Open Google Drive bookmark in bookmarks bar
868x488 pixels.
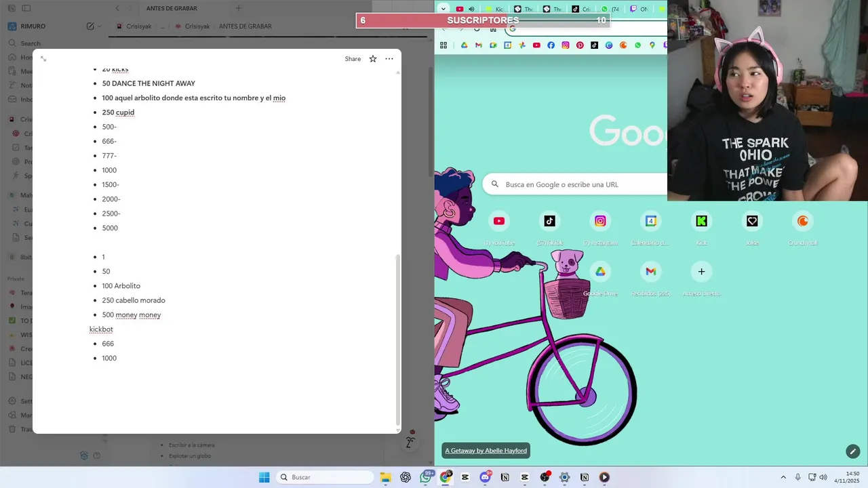pyautogui.click(x=465, y=45)
